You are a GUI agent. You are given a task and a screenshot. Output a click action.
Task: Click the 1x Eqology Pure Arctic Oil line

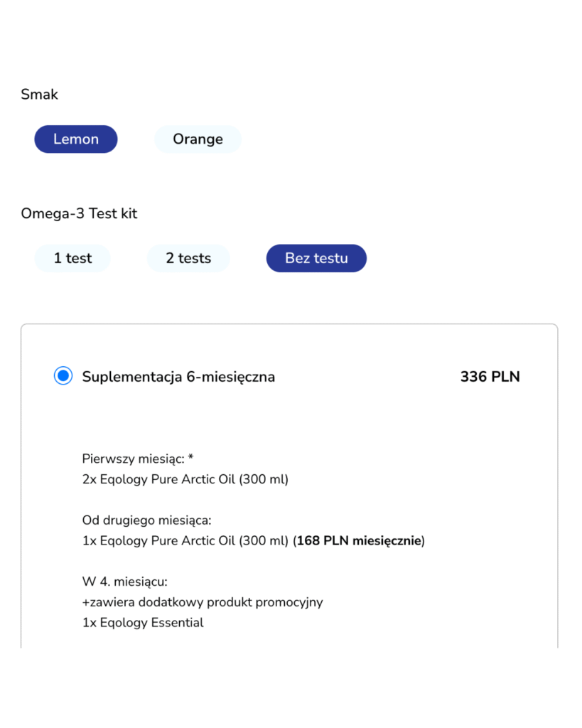(x=185, y=541)
